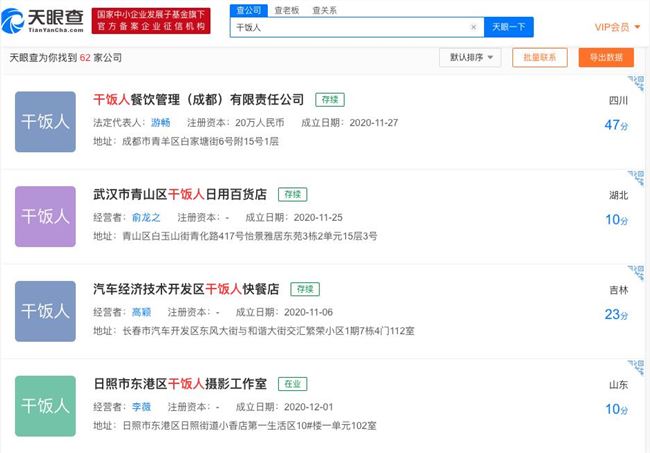Viewport: 650px width, 453px height.
Task: Click the address starting 青山区白玉山街青化路417号
Action: point(250,236)
